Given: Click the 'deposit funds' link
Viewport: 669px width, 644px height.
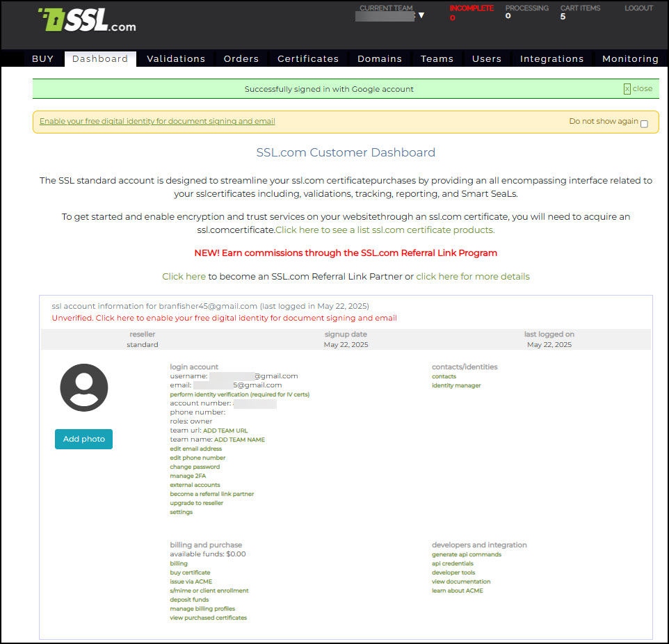Looking at the screenshot, I should coord(189,599).
